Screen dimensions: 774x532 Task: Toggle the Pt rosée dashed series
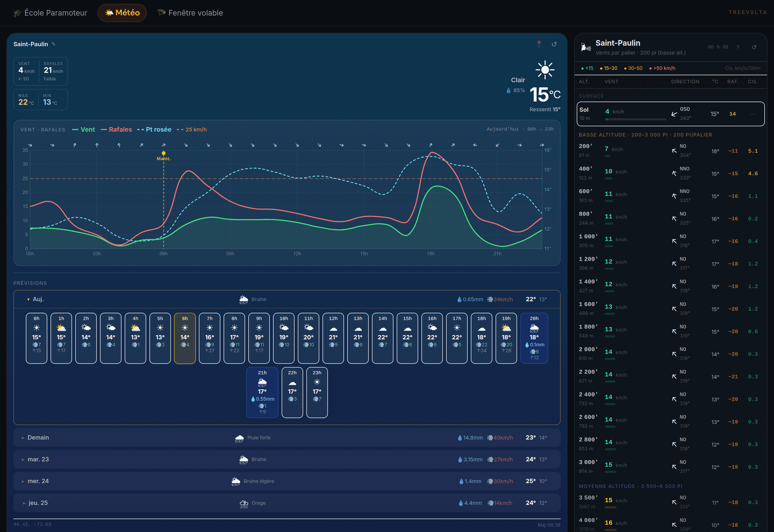pos(154,129)
